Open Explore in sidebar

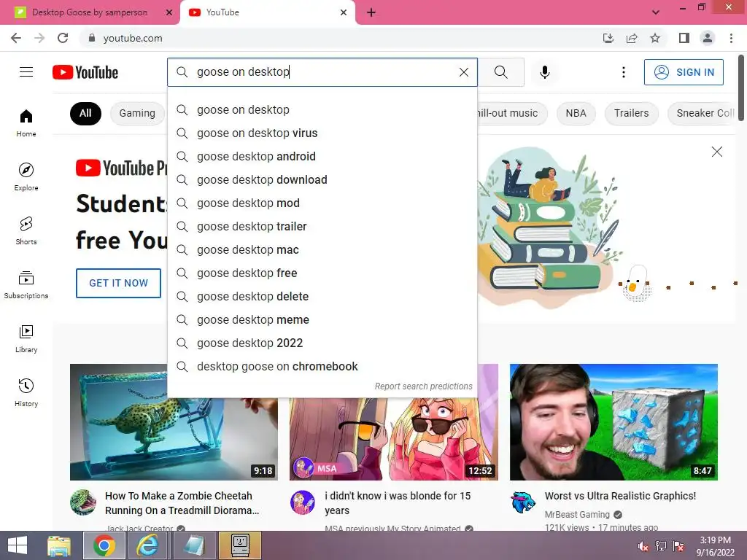[26, 176]
